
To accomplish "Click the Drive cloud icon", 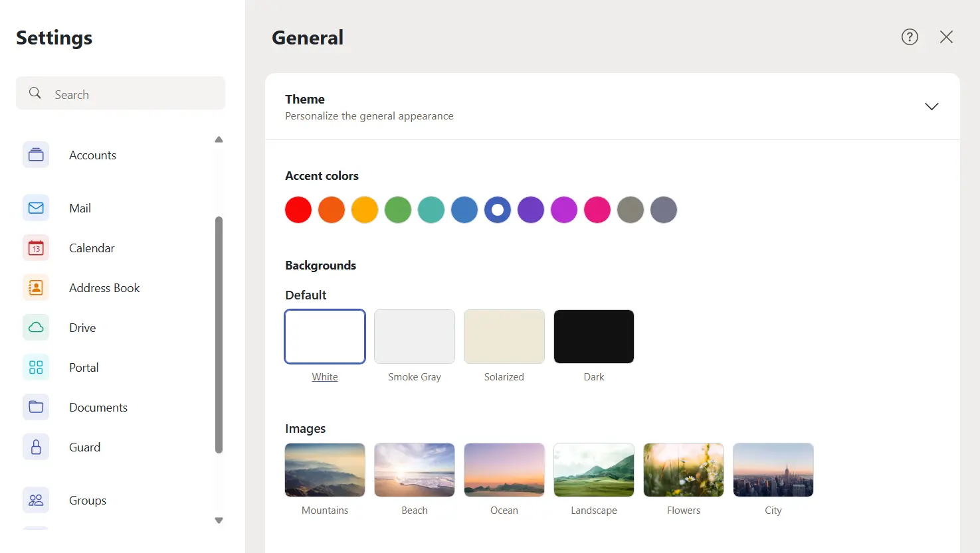I will (36, 327).
